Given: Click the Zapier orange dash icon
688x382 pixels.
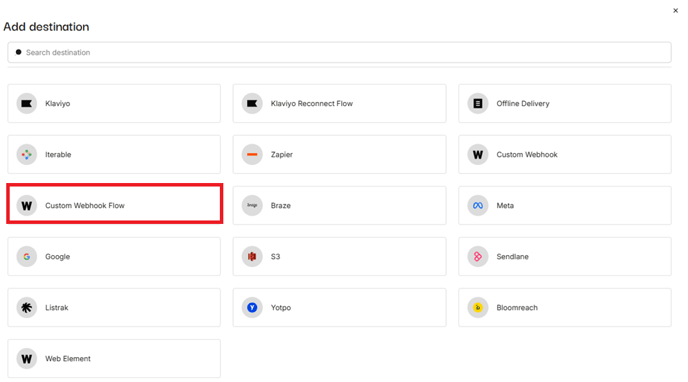Looking at the screenshot, I should [252, 154].
